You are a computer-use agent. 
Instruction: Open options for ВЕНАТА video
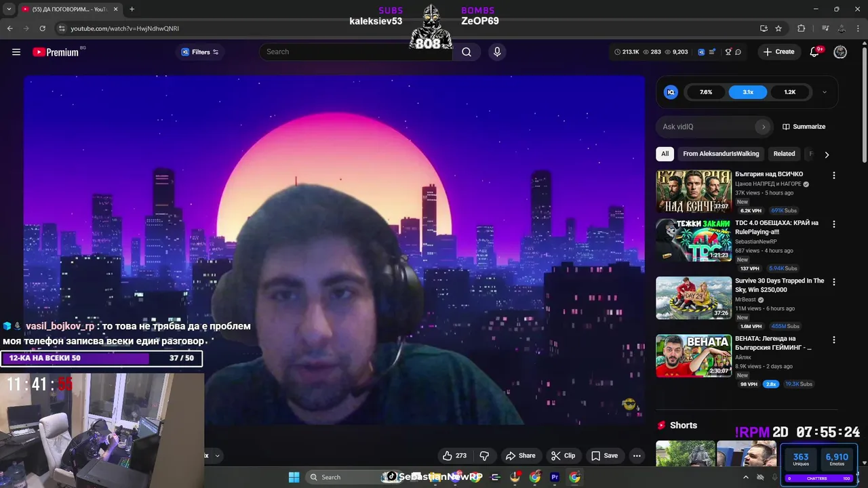834,340
